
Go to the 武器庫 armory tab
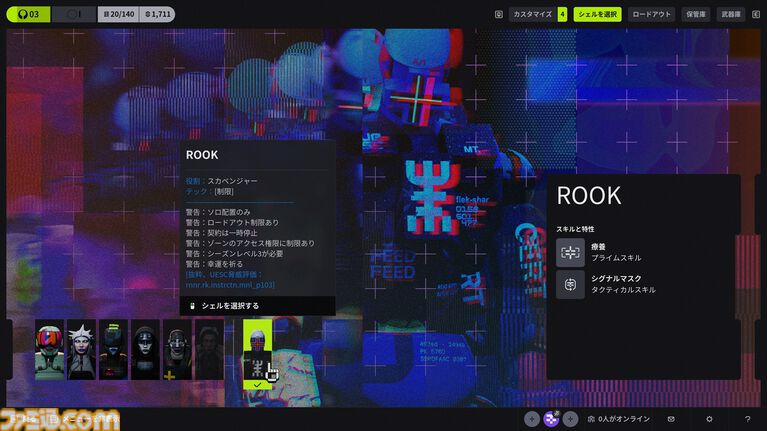[731, 14]
